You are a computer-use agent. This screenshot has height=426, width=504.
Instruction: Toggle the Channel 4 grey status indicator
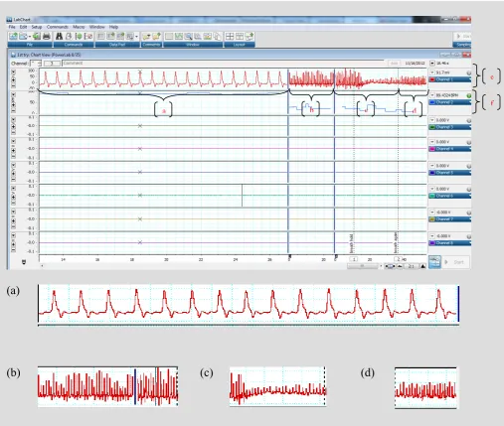469,143
